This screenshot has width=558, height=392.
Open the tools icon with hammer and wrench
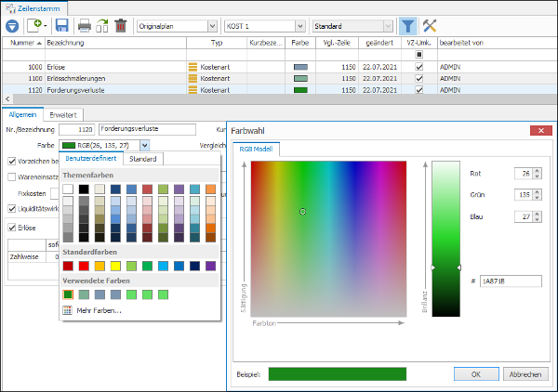pos(430,26)
